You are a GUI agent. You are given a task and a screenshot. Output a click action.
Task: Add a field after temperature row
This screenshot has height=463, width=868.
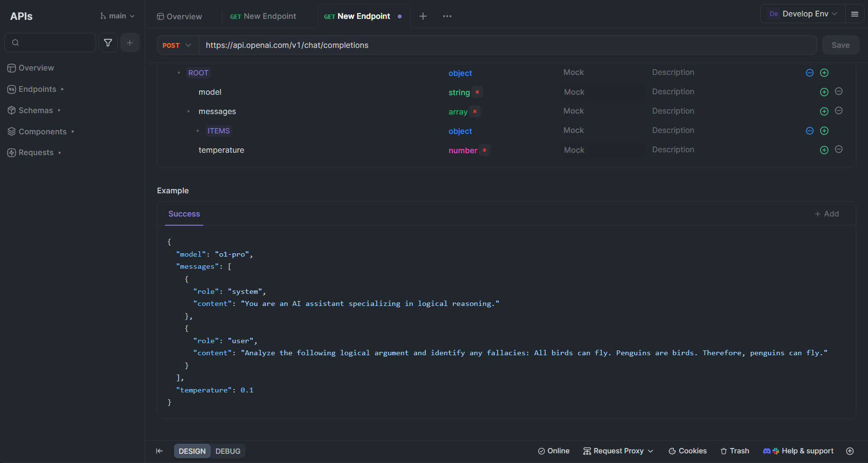point(825,150)
